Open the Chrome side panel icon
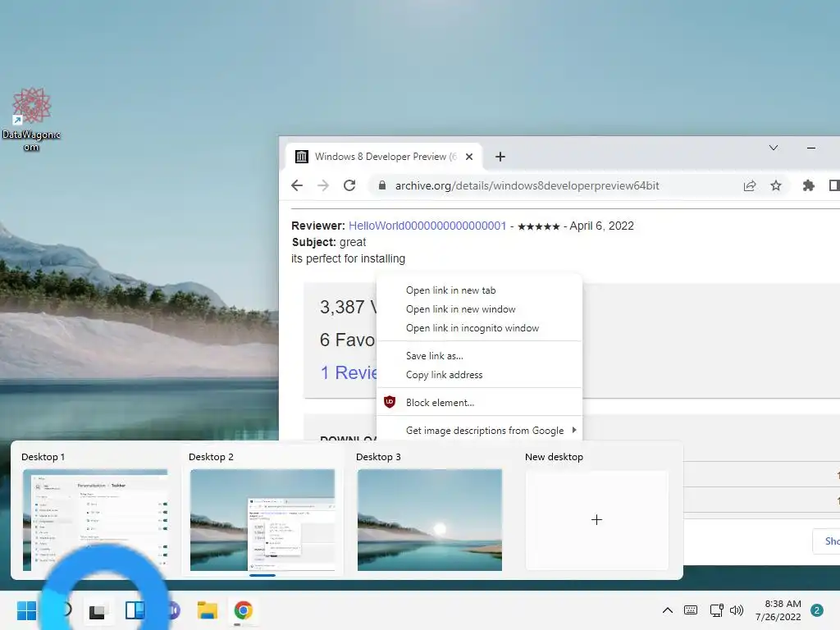This screenshot has height=630, width=840. [833, 185]
